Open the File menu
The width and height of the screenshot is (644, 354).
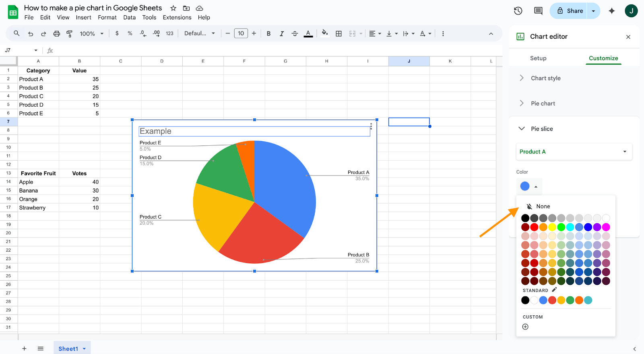[x=29, y=18]
